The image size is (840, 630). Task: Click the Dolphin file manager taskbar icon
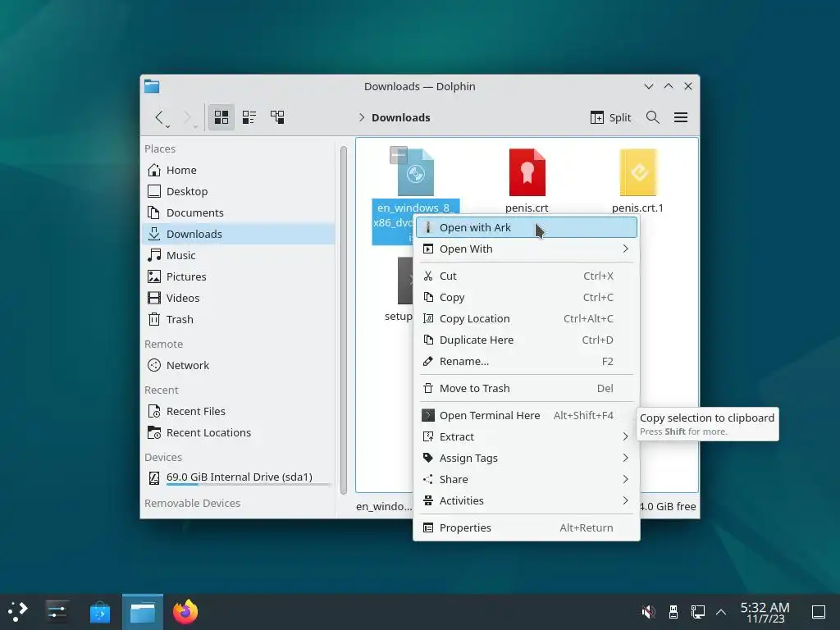tap(143, 612)
